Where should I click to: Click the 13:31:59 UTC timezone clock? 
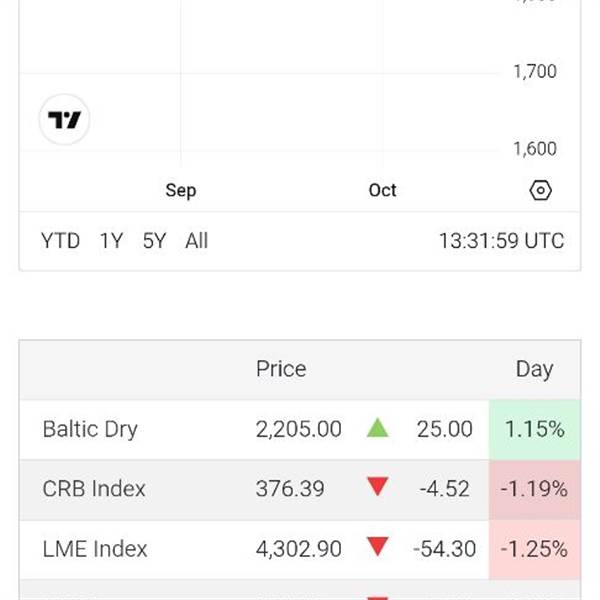tap(501, 241)
